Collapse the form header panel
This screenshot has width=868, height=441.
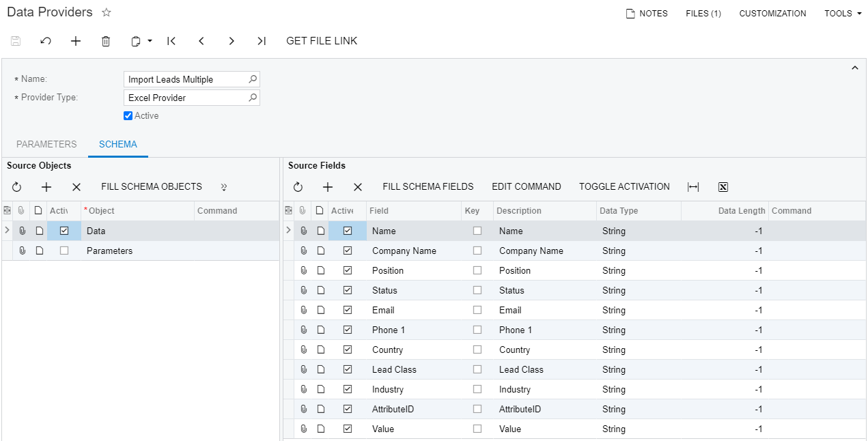coord(854,68)
